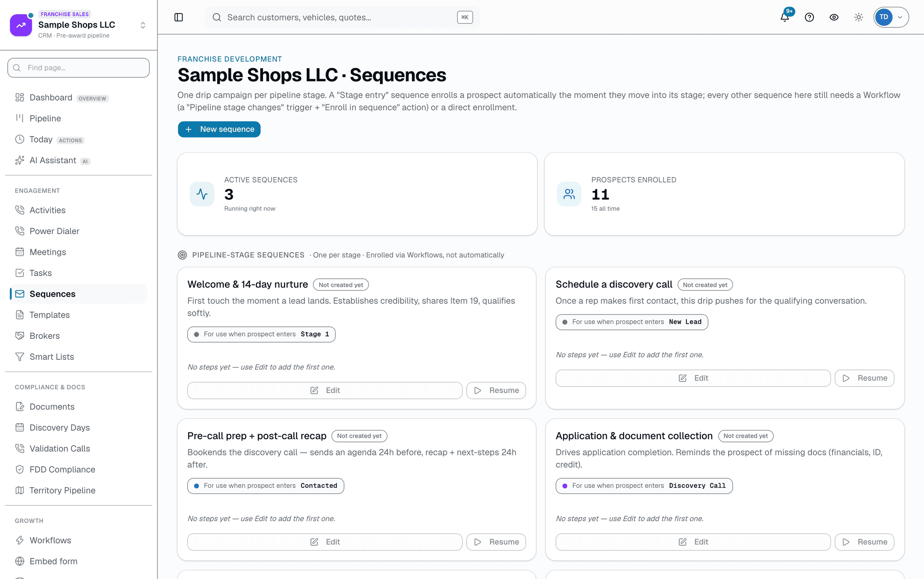Click the Validation Calls phone icon

[20, 448]
